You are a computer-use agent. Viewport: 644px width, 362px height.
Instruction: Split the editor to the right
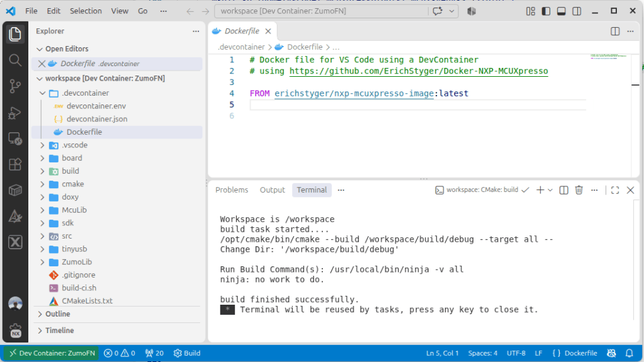(x=615, y=31)
